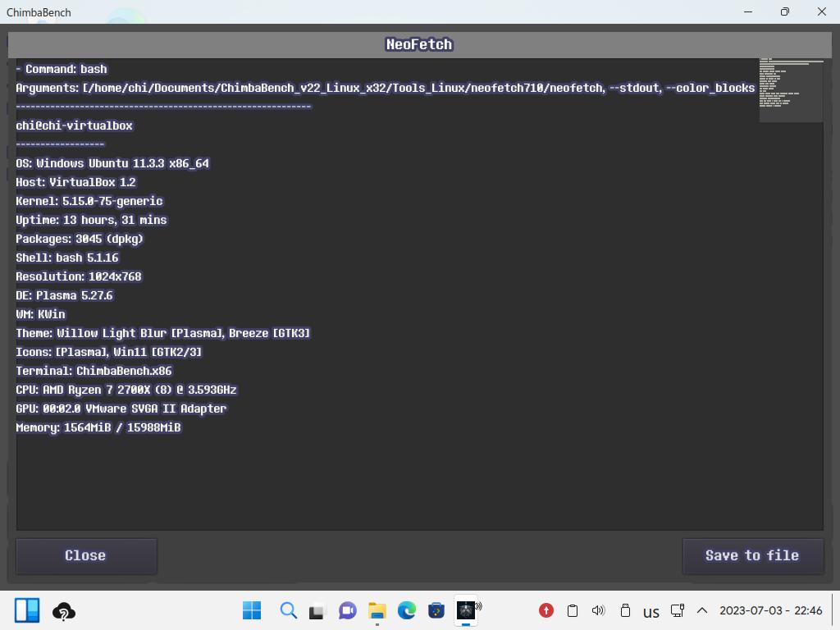This screenshot has width=840, height=630.
Task: Click the 'Uptime: 13 hours, 31 mins' line
Action: pyautogui.click(x=91, y=220)
